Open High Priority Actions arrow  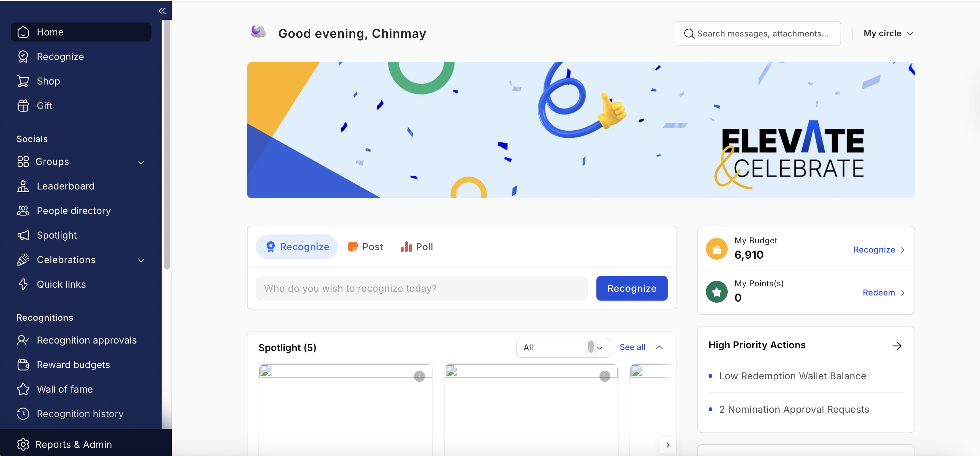tap(897, 346)
